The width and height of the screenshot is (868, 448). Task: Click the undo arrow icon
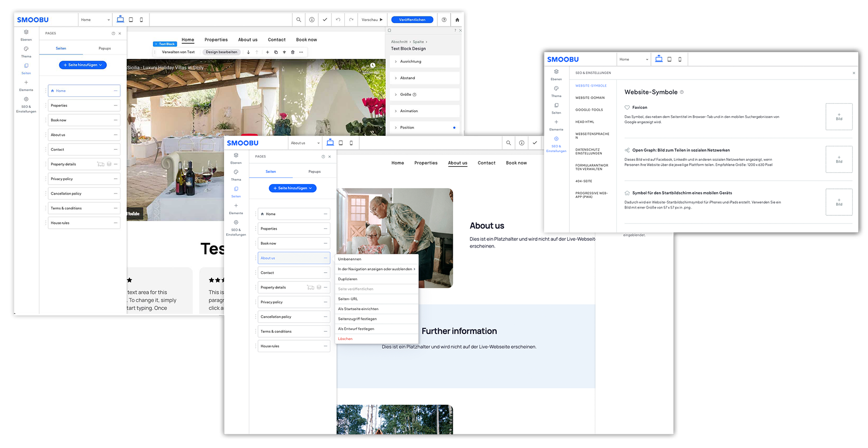(338, 20)
